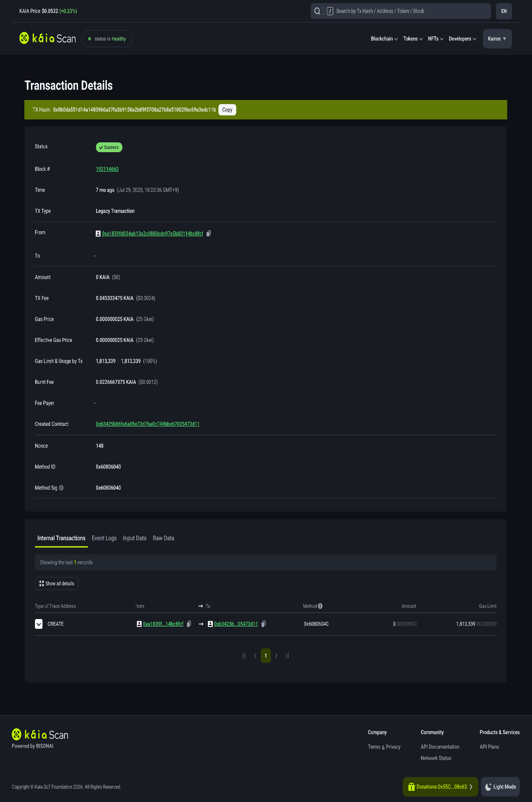532x802 pixels.
Task: Copy the internal transaction From address
Action: pos(189,624)
